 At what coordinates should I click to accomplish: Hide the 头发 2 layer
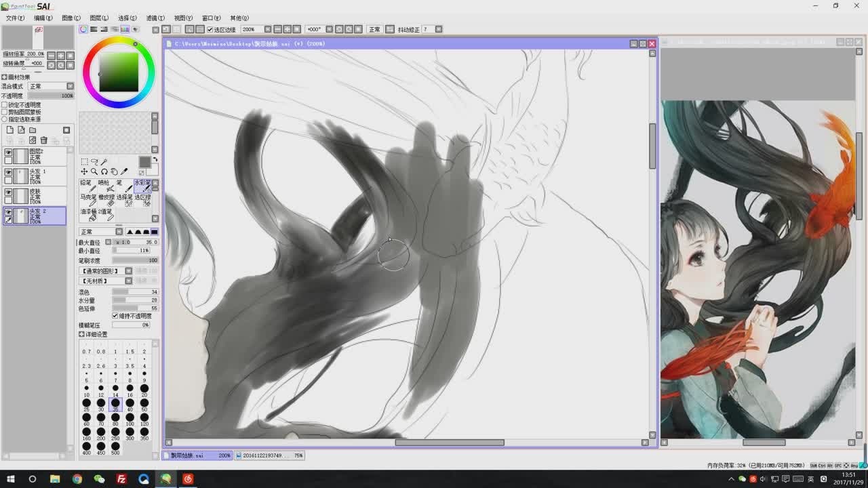(x=8, y=212)
